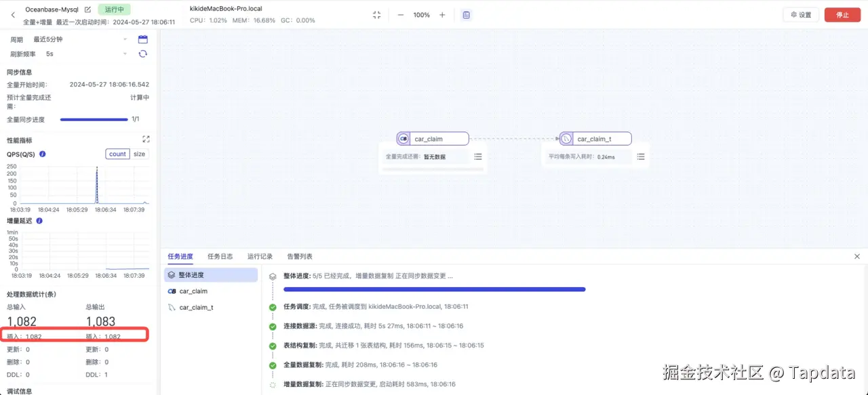This screenshot has height=395, width=868.
Task: Switch QPS chart to size
Action: click(139, 154)
